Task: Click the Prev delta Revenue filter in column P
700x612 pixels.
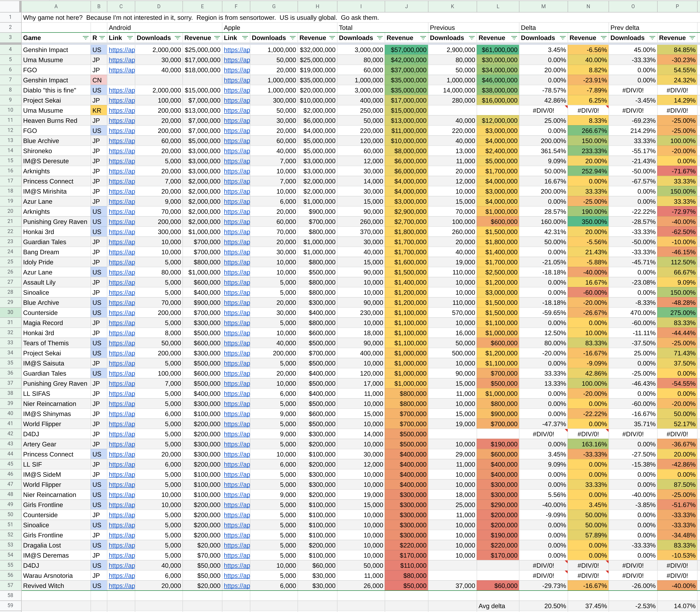Action: (692, 38)
